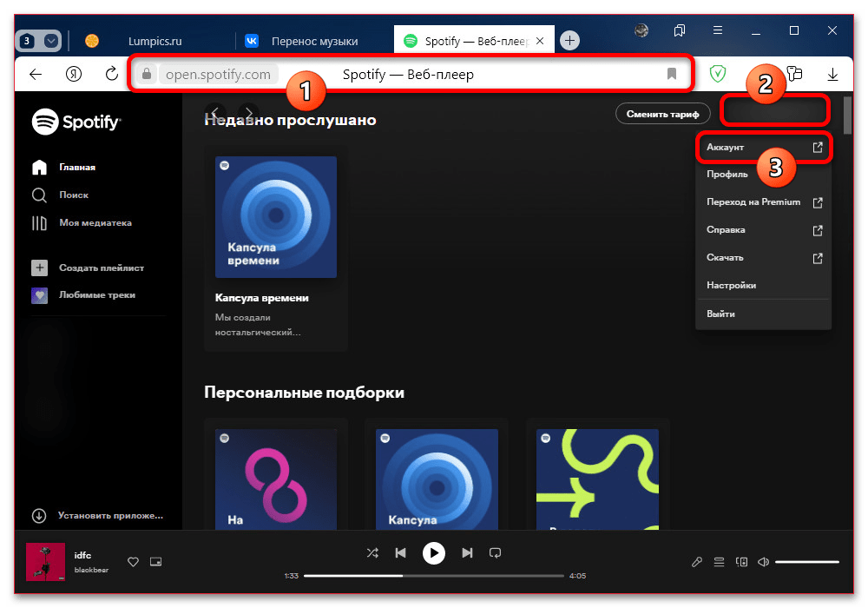Open browser hamburger menu

[x=718, y=30]
